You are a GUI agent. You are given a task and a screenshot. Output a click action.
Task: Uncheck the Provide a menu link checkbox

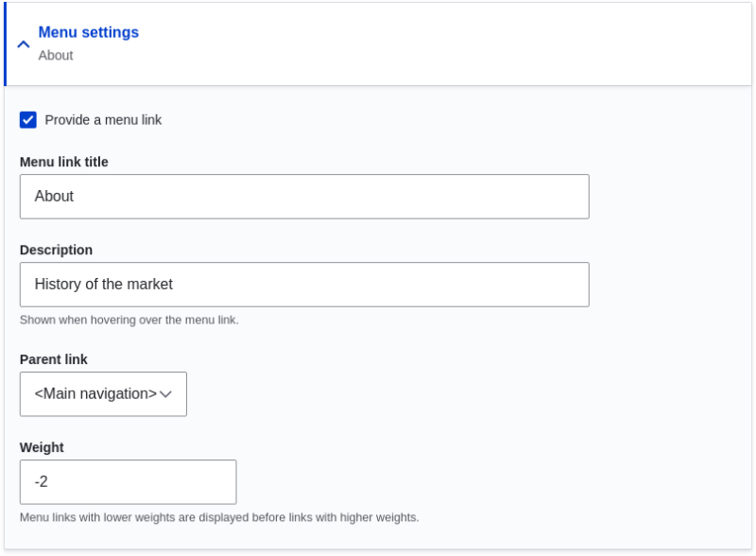tap(28, 120)
